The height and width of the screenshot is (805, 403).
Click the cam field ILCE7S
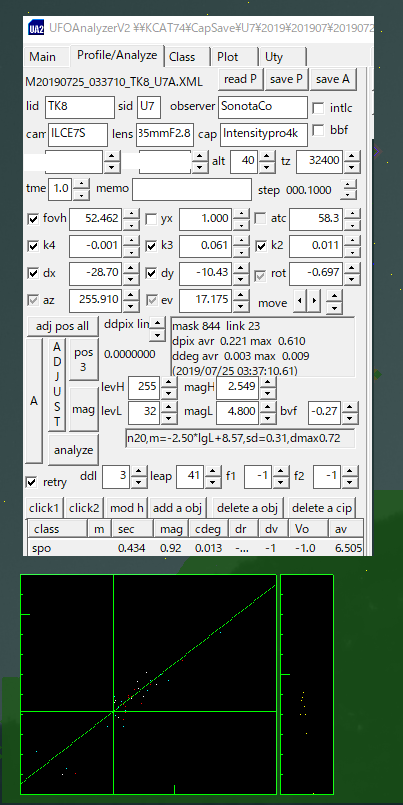[x=78, y=135]
